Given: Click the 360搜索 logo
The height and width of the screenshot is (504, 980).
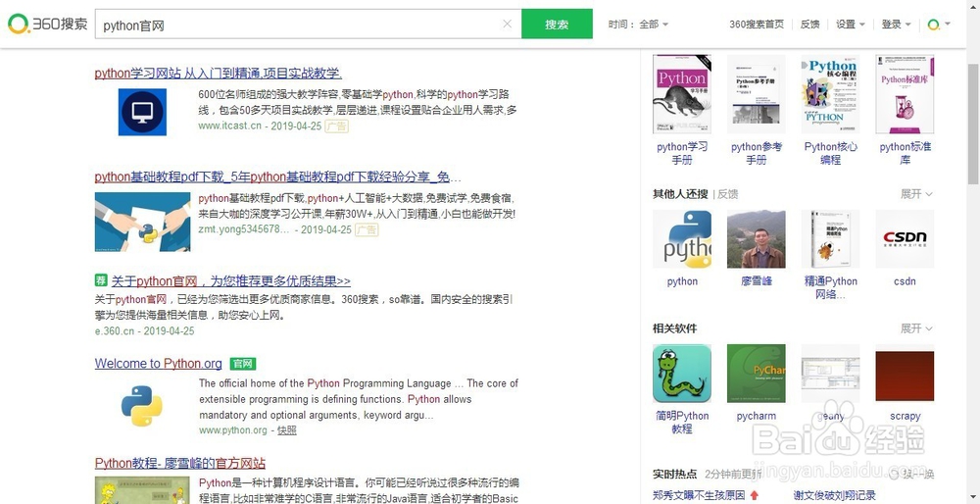Looking at the screenshot, I should click(47, 24).
